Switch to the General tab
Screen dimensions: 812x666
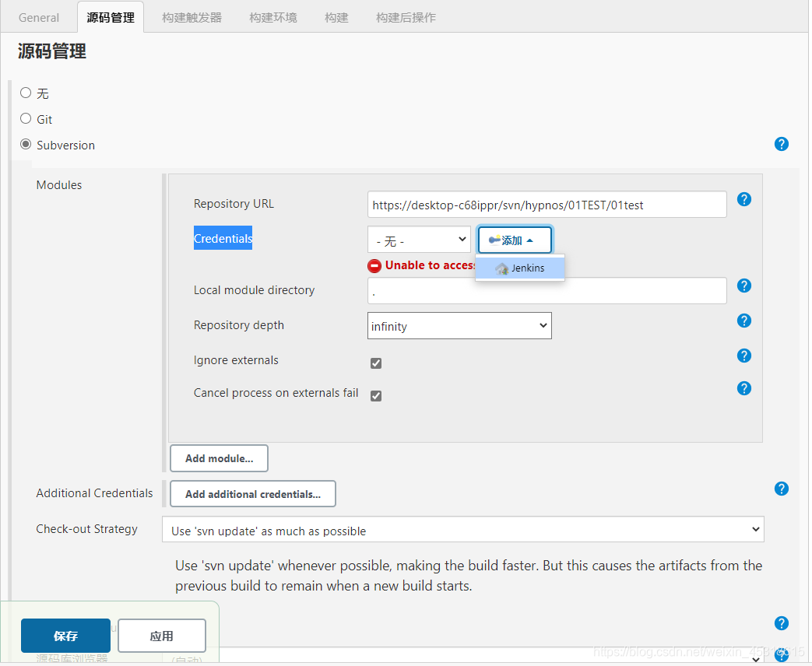pyautogui.click(x=38, y=16)
